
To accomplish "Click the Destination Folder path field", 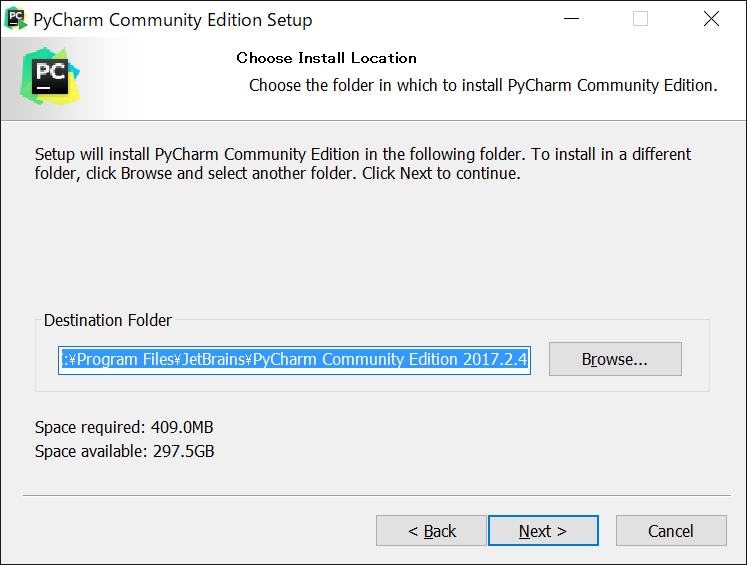I will coord(294,360).
